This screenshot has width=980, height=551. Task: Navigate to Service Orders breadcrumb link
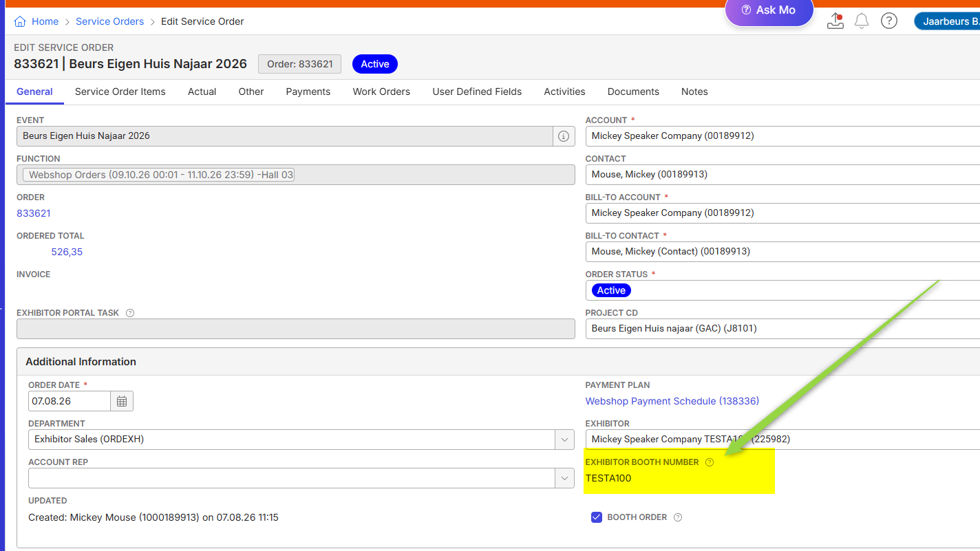(110, 21)
